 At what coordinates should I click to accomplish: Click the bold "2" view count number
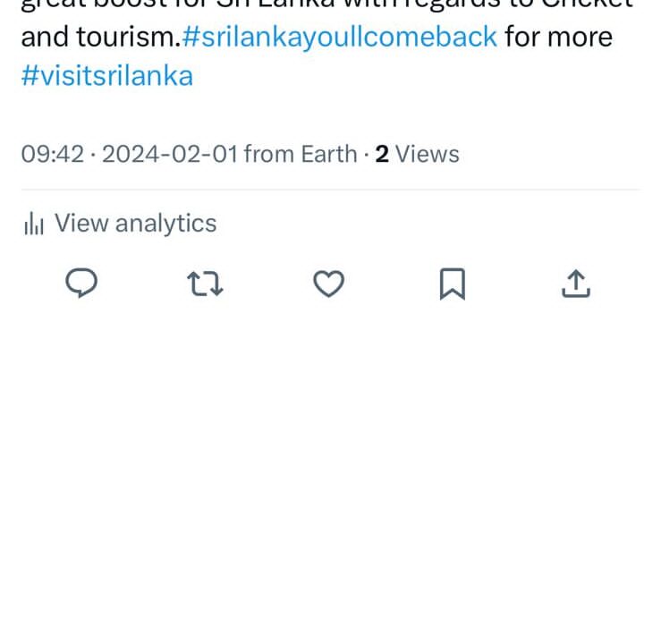382,154
